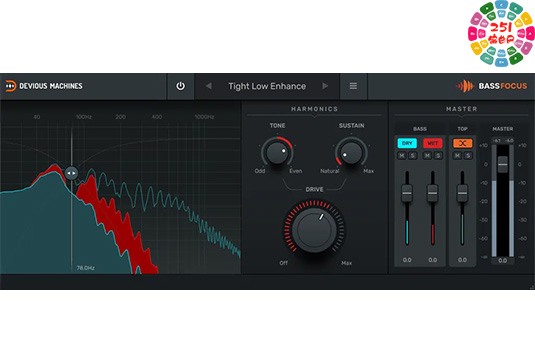Click the 1000Hz spectrum axis label
This screenshot has height=363, width=535.
tap(204, 117)
